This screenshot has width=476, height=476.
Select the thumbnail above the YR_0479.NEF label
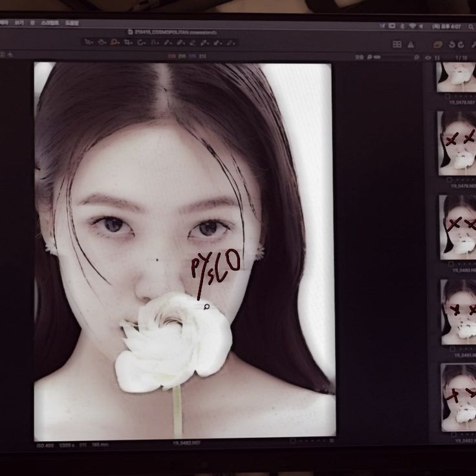(x=457, y=143)
